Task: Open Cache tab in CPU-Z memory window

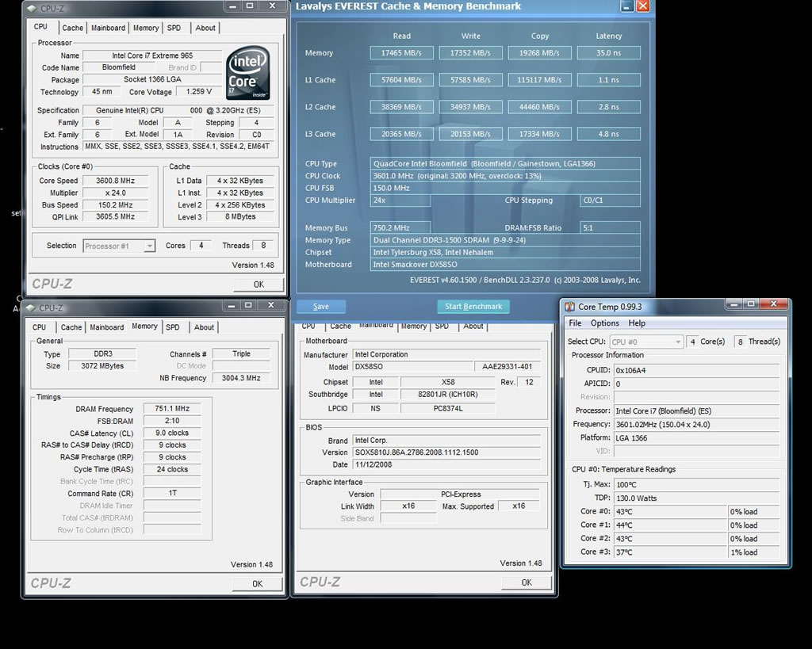Action: click(71, 327)
